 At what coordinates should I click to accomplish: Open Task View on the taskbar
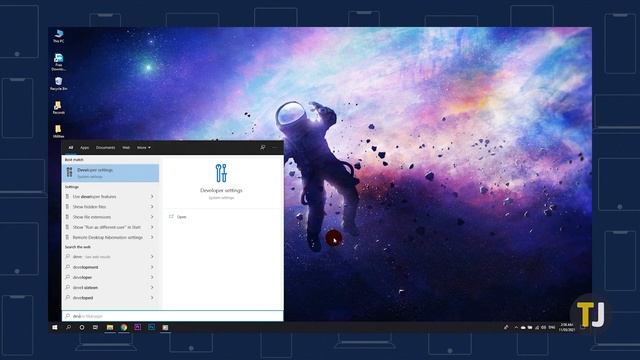pyautogui.click(x=95, y=327)
